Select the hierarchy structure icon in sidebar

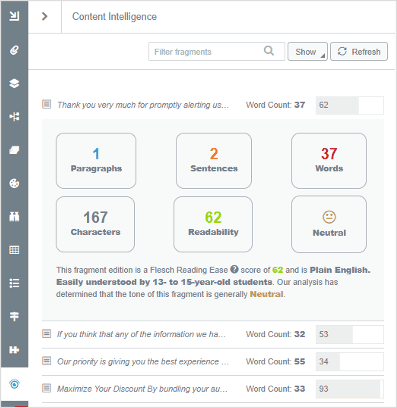pos(14,116)
